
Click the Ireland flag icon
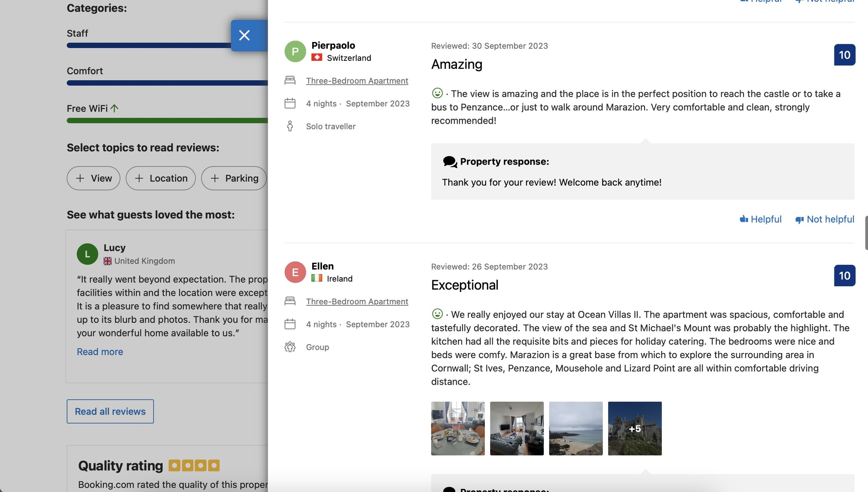(317, 278)
